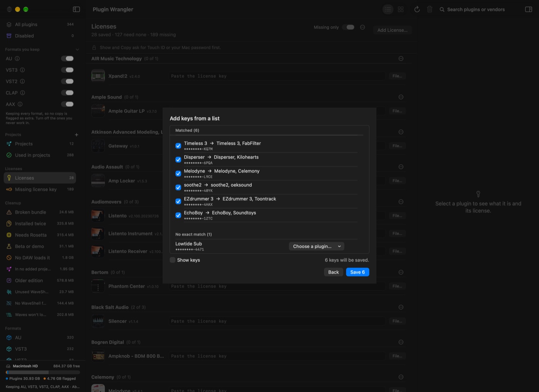
Task: Click the refresh plugins icon
Action: point(417,9)
